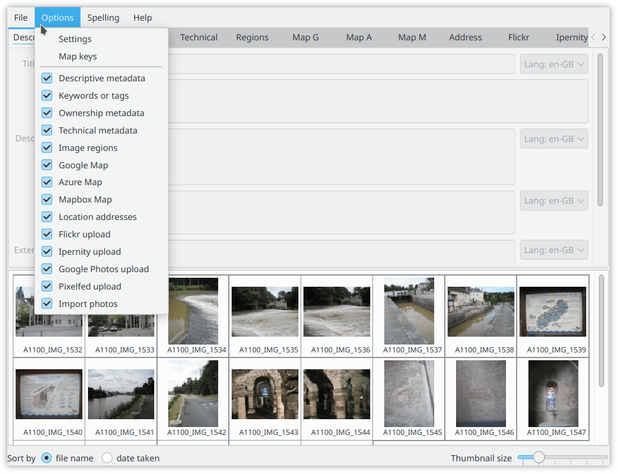The width and height of the screenshot is (618, 474).
Task: Select thumbnail A1100_IMG_1533
Action: [121, 335]
